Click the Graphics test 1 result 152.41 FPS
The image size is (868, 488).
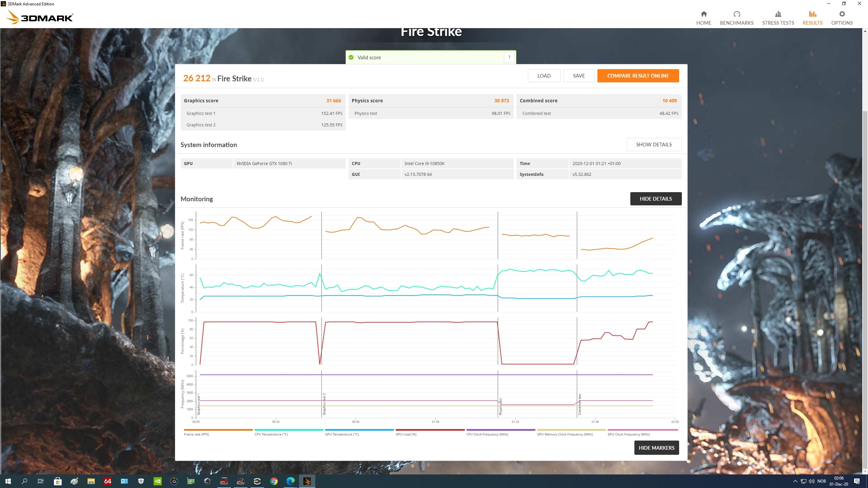point(332,114)
